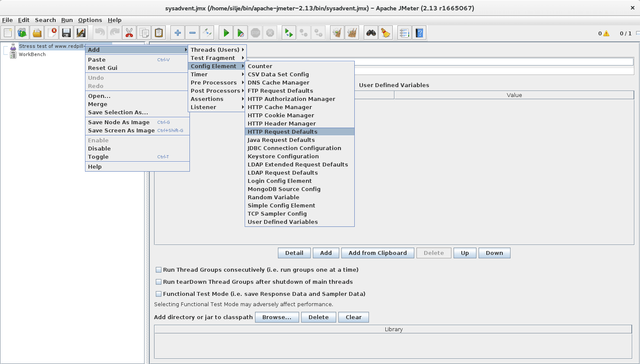Click the Redo arrow toolbar icon
The width and height of the screenshot is (640, 364).
(x=115, y=33)
